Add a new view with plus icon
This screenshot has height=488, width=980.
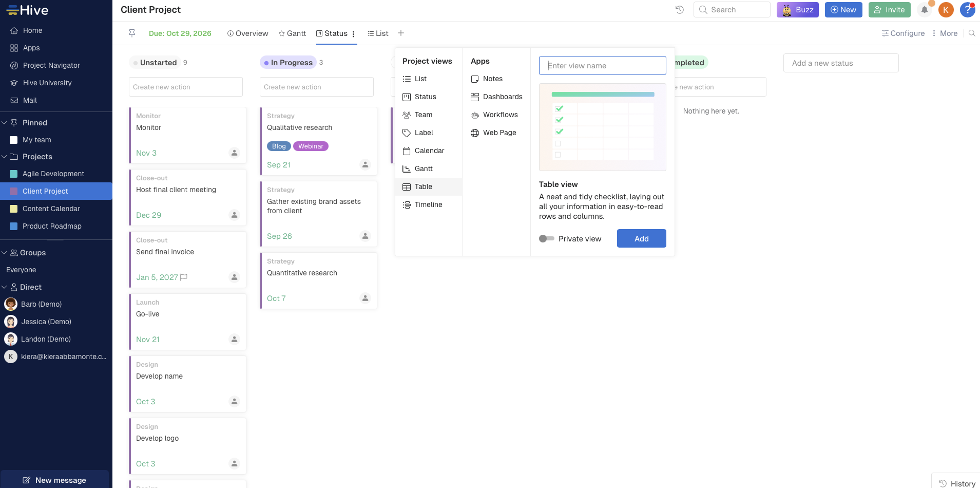click(401, 33)
